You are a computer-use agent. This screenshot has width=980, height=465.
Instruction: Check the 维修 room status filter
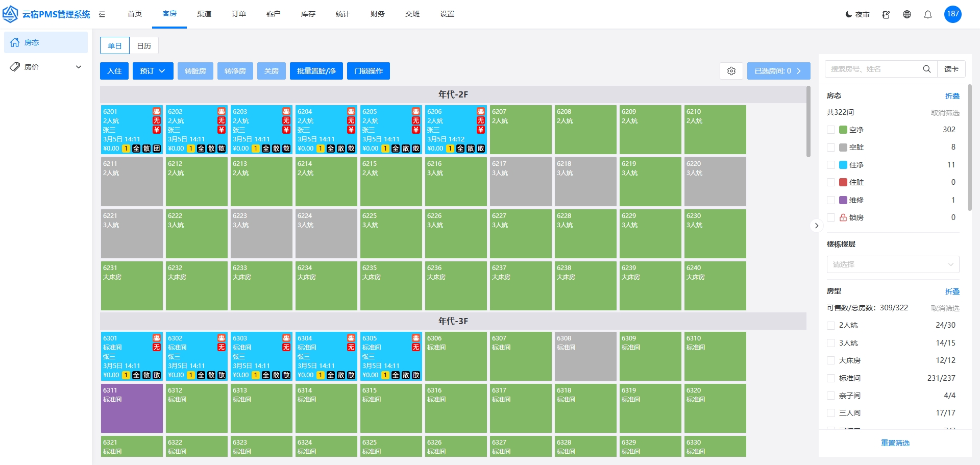click(x=831, y=200)
